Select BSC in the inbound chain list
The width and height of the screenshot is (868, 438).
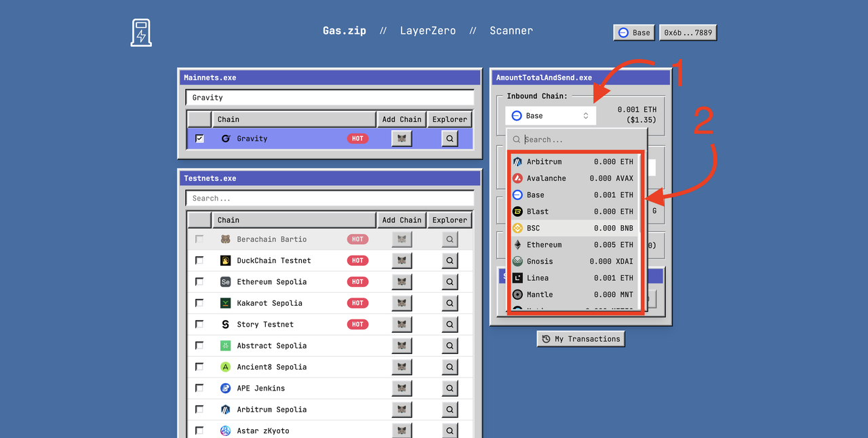point(574,228)
